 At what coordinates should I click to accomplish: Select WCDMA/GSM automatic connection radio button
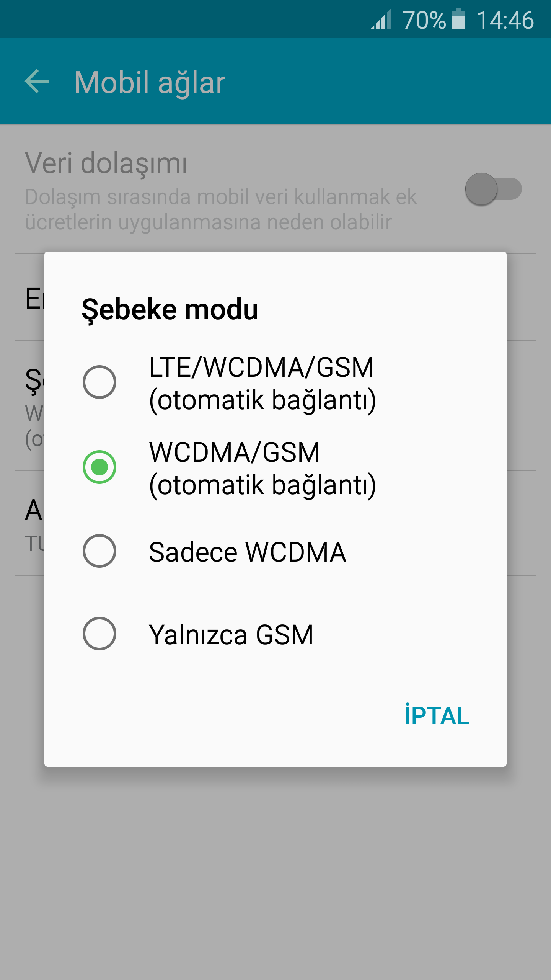click(99, 467)
